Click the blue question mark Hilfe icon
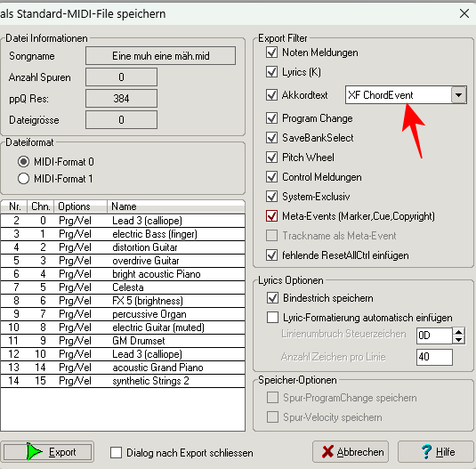Image resolution: width=476 pixels, height=469 pixels. 426,452
